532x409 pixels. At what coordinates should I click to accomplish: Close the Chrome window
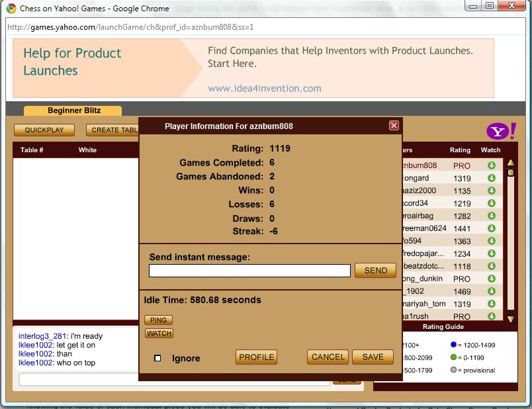(511, 6)
